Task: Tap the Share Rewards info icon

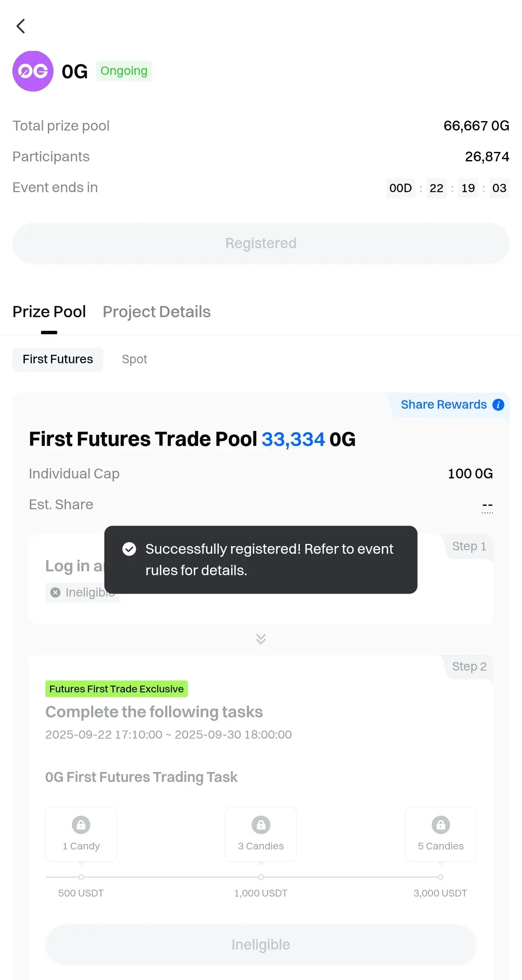Action: [498, 404]
